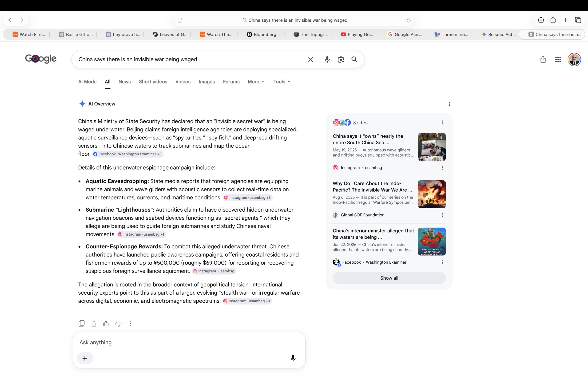The image size is (588, 380).
Task: Open options for the Washington Examiner source
Action: coord(442,262)
